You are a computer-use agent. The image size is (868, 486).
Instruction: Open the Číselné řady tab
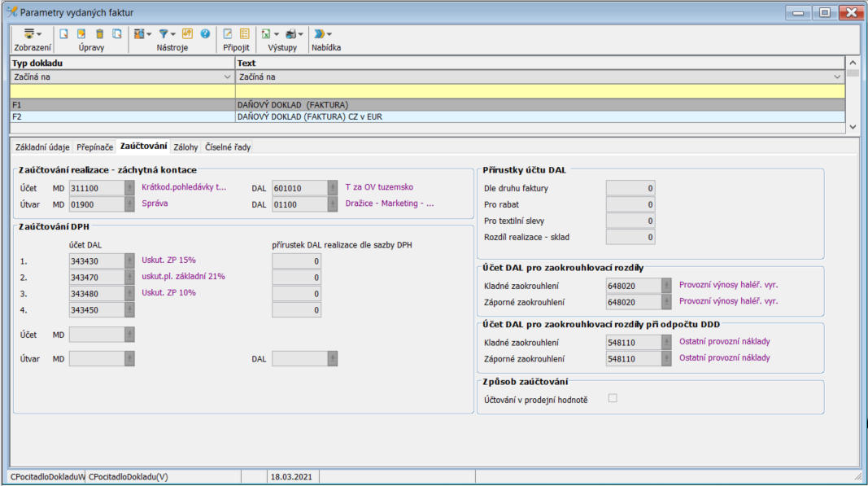tap(227, 147)
